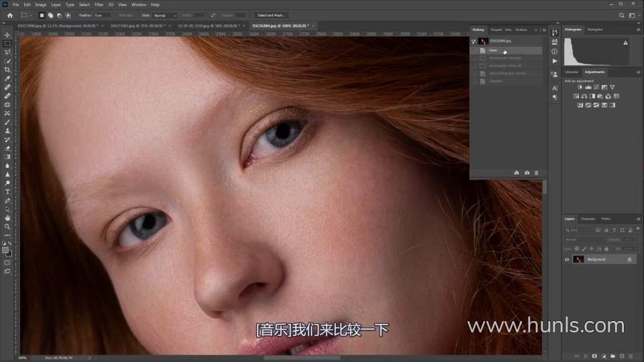
Task: Open the Image menu
Action: tap(41, 5)
